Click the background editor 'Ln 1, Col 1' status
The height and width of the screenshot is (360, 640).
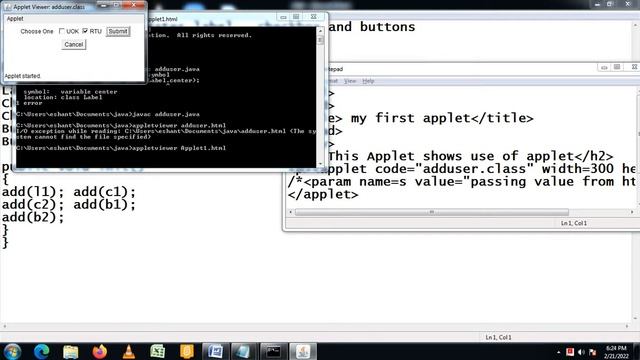(498, 338)
